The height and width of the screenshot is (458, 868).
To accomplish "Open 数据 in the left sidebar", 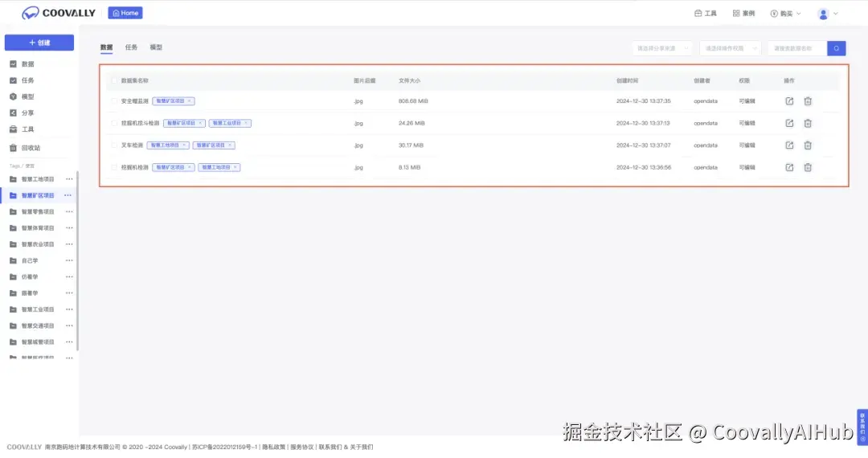I will click(23, 64).
